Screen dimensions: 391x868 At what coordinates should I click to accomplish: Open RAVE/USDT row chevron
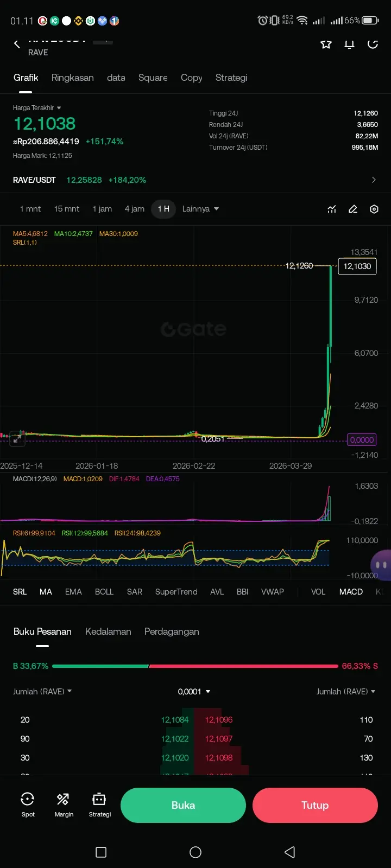click(374, 180)
